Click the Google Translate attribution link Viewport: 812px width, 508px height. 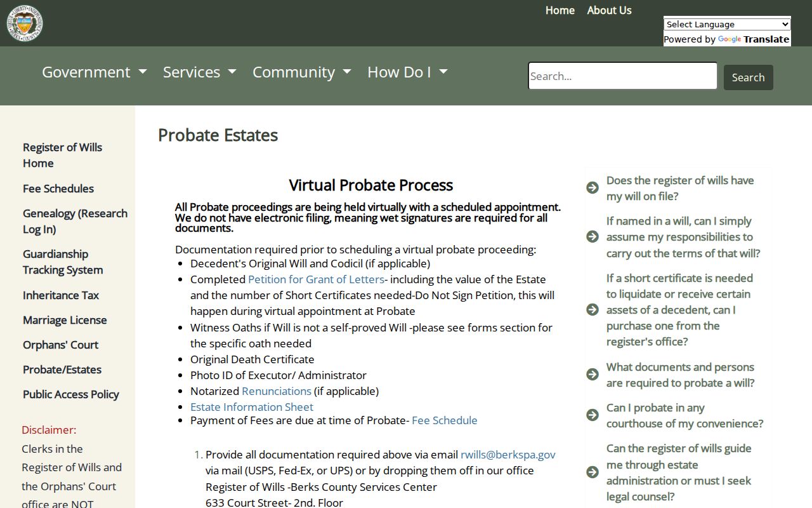click(x=754, y=39)
